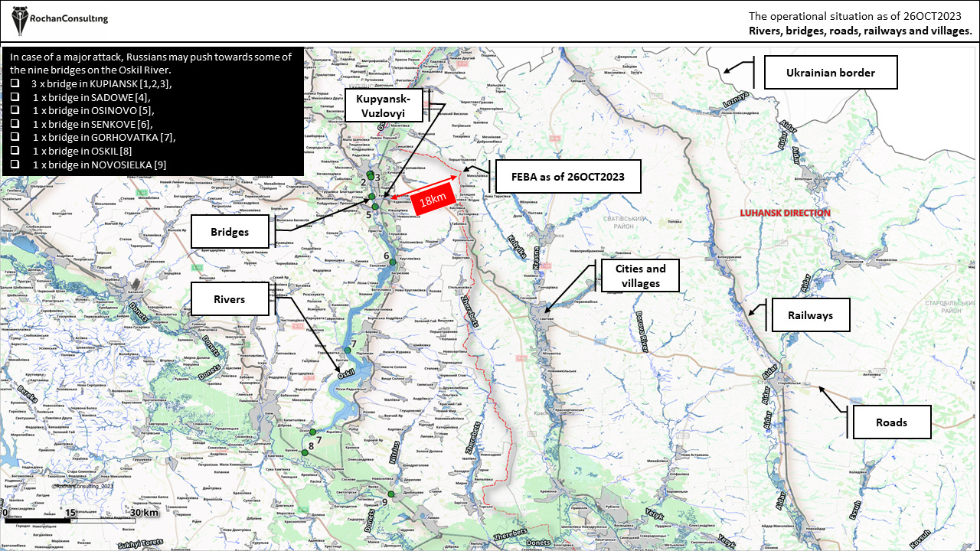
Task: Click the 'Railways' label box
Action: coord(810,315)
